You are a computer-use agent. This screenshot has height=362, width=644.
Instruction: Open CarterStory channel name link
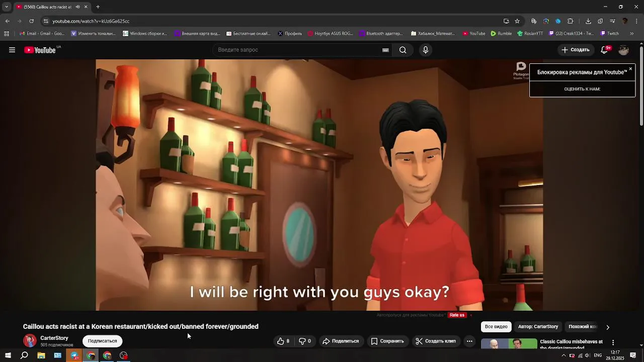54,338
